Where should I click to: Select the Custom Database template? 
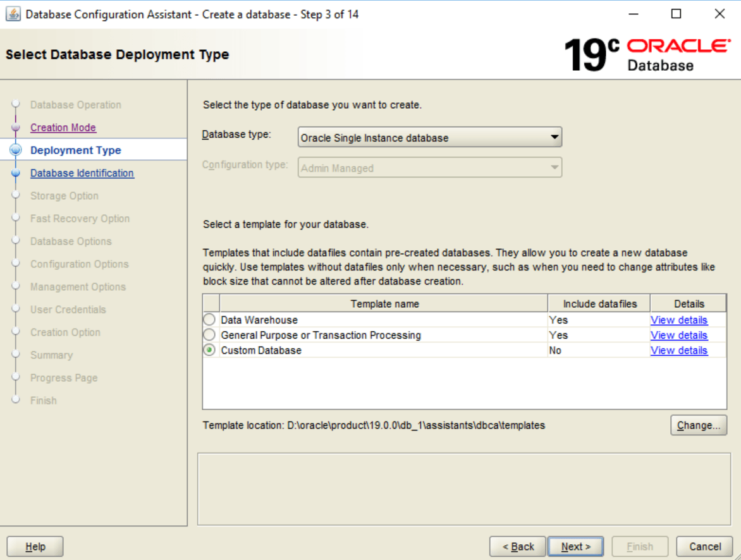pos(209,350)
